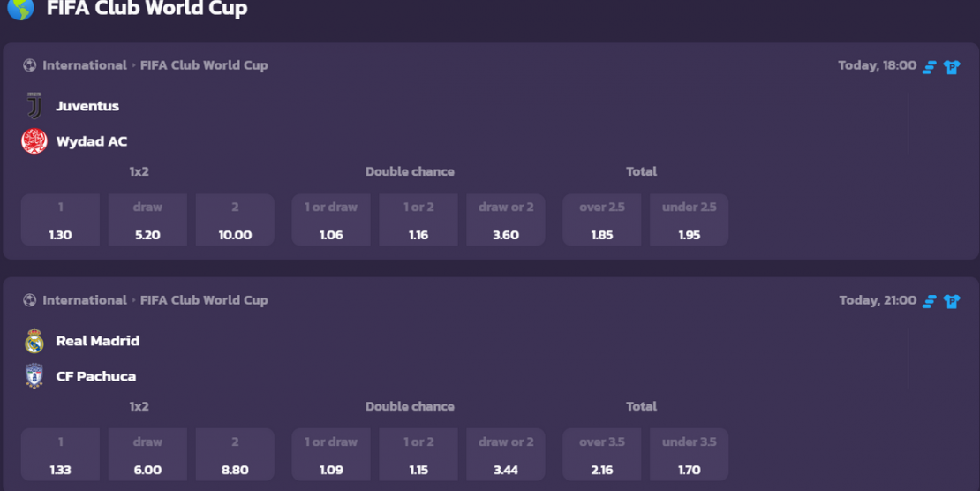Open International link in first match breadcrumb

85,65
